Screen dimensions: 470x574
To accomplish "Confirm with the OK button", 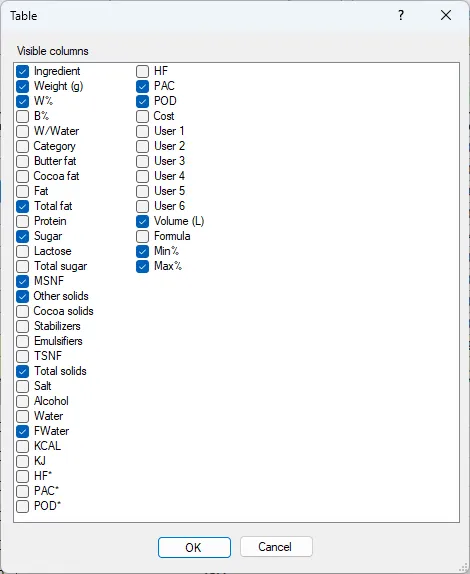I will (x=194, y=547).
